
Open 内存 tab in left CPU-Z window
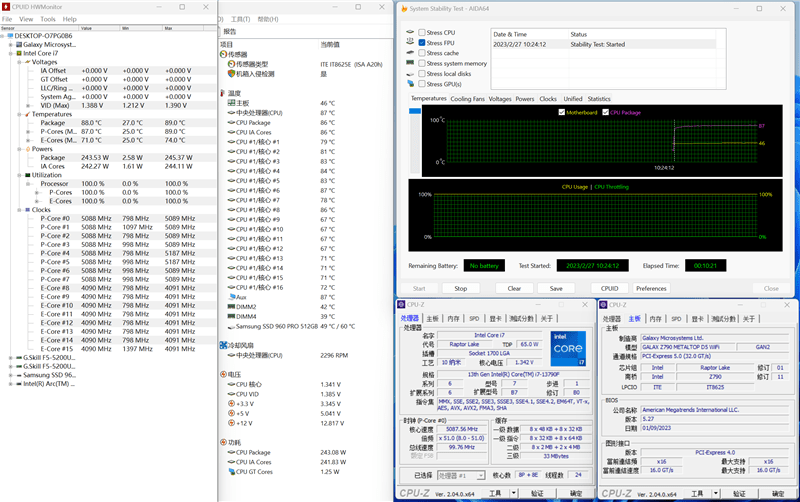453,318
